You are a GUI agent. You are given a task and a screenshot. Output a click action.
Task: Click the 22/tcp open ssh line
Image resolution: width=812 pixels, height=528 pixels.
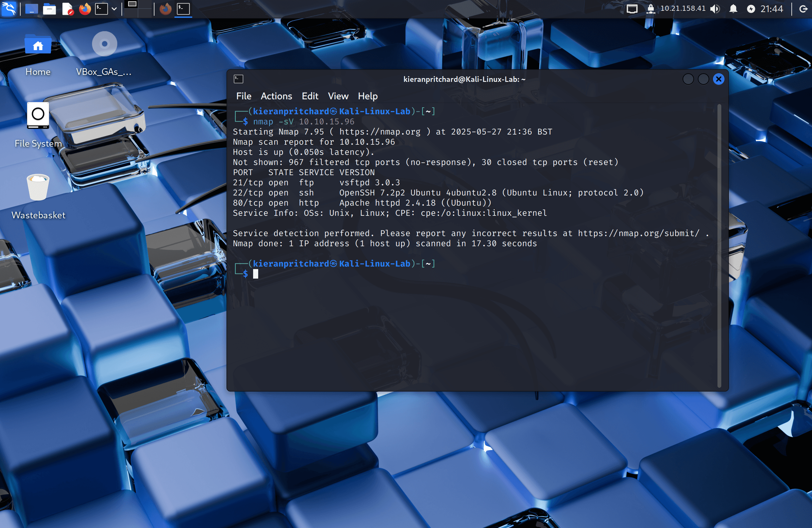[x=438, y=193]
